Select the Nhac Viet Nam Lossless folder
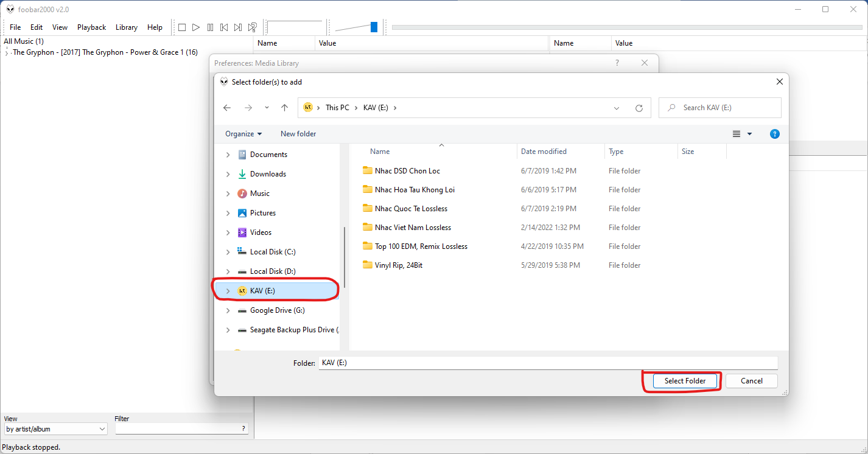Screen dimensions: 868x454 (x=413, y=228)
